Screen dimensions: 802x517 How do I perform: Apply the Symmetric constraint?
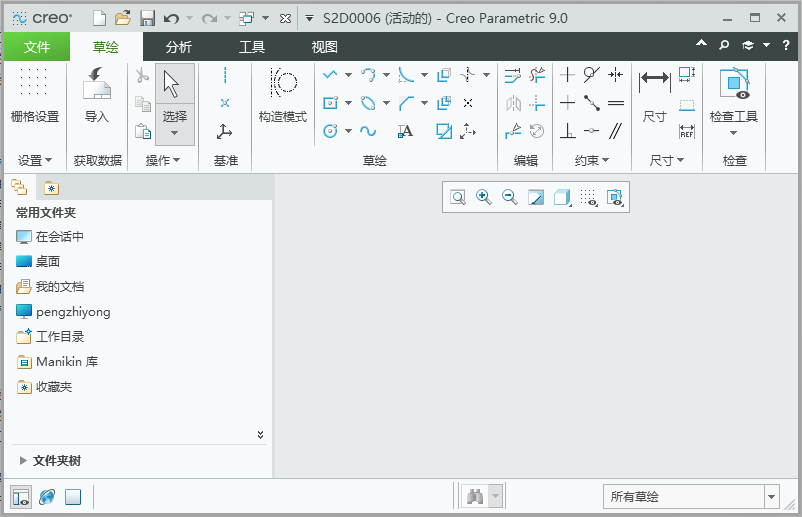616,75
